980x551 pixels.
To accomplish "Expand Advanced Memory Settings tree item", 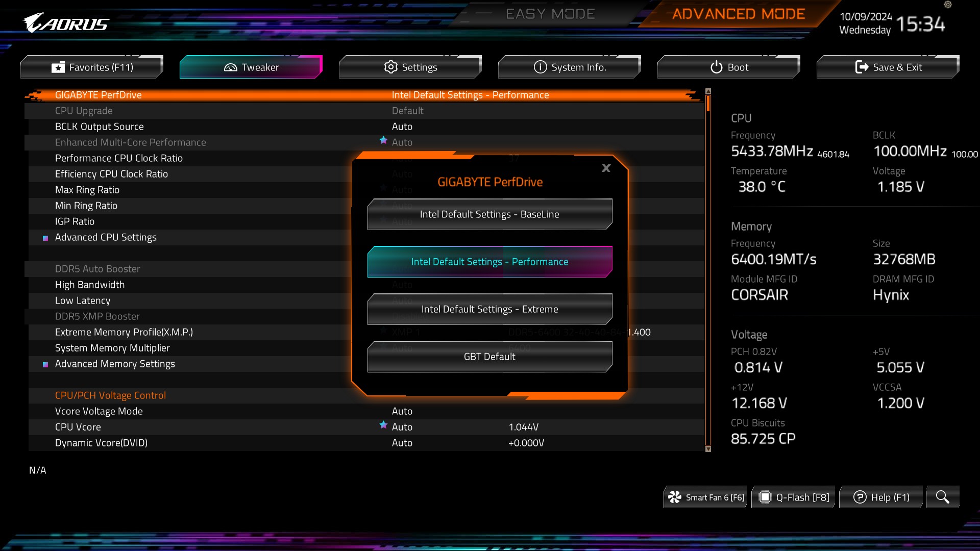I will pyautogui.click(x=114, y=363).
